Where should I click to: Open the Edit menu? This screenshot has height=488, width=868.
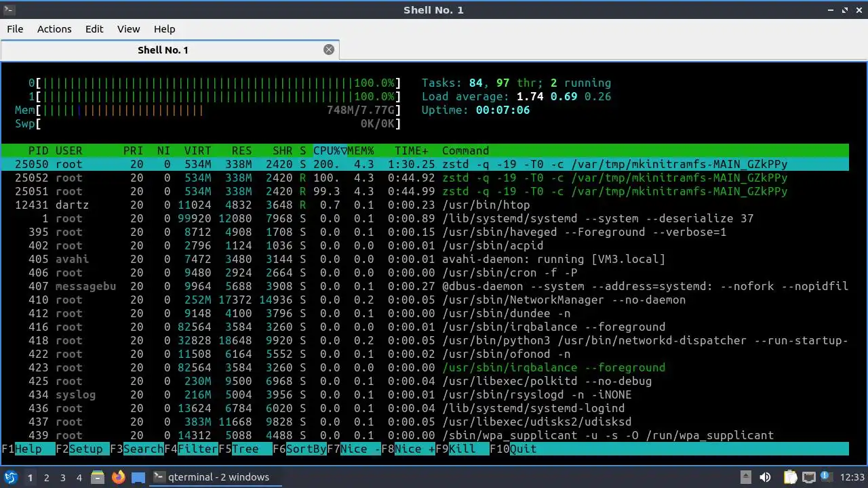[x=94, y=29]
